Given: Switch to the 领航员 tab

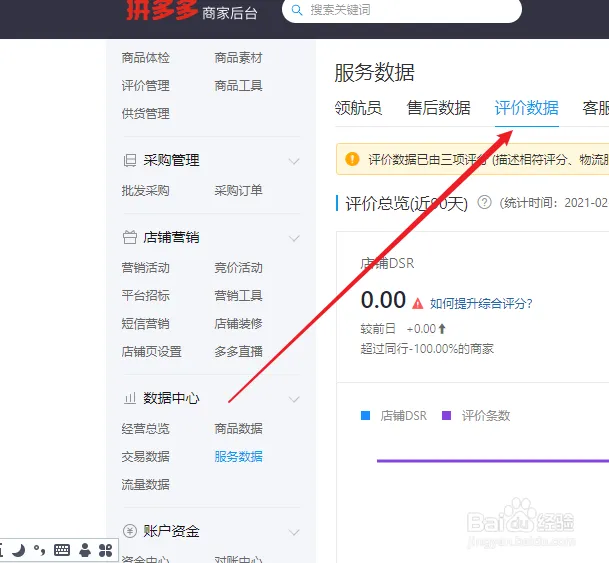Looking at the screenshot, I should (358, 108).
